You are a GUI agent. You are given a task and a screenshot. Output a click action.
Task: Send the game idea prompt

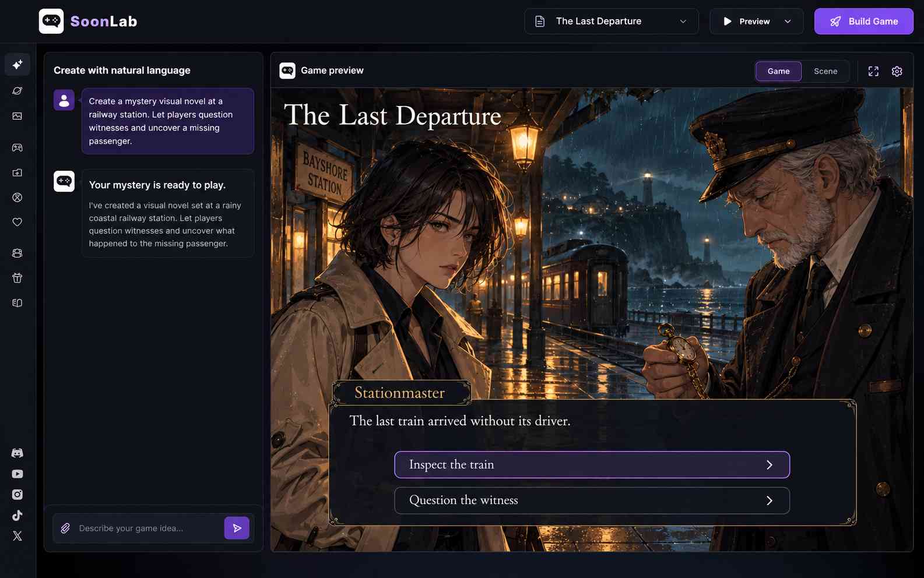coord(237,528)
